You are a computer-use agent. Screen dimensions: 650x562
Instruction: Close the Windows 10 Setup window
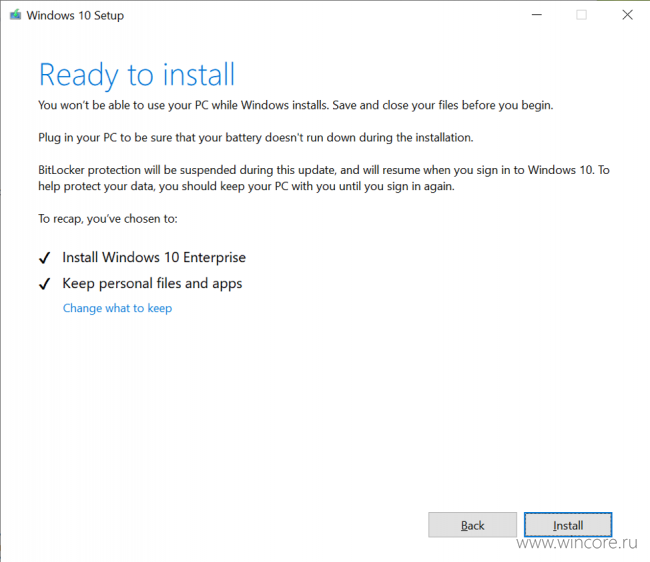(x=627, y=15)
